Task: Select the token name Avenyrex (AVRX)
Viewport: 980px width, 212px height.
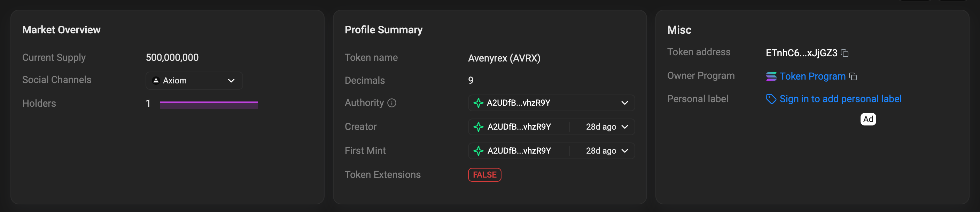Action: (504, 58)
